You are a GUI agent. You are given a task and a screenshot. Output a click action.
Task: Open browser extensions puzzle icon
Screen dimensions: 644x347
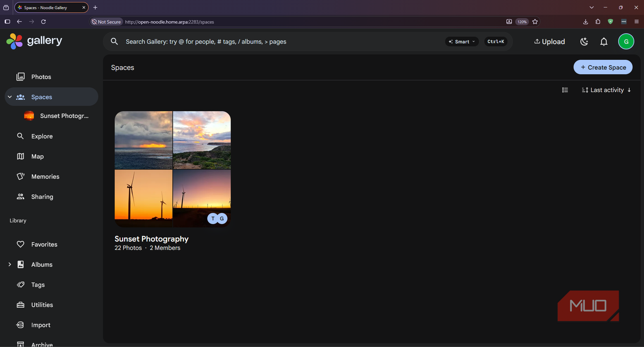coord(598,22)
